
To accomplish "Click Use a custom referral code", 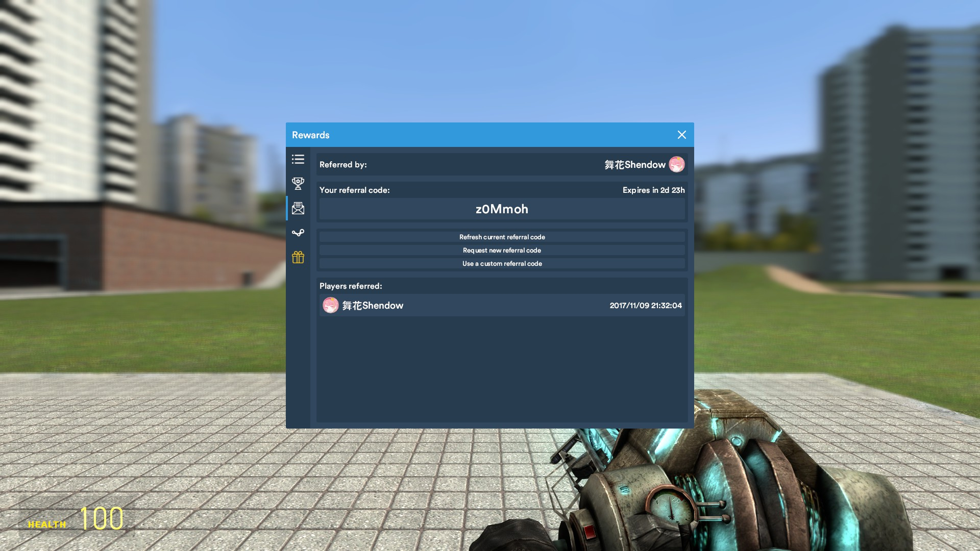I will click(502, 263).
